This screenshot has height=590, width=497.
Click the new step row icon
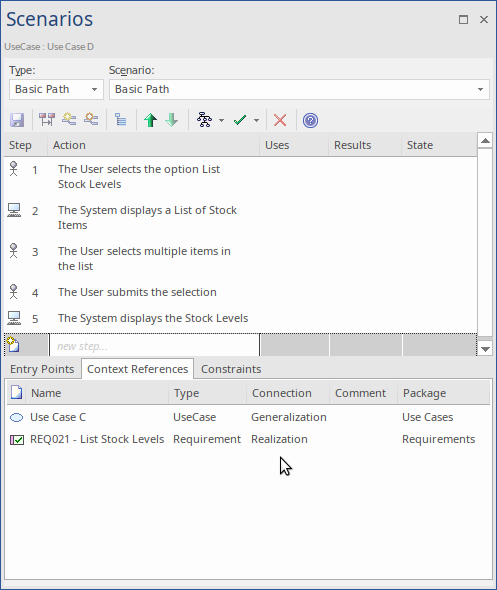[x=13, y=345]
